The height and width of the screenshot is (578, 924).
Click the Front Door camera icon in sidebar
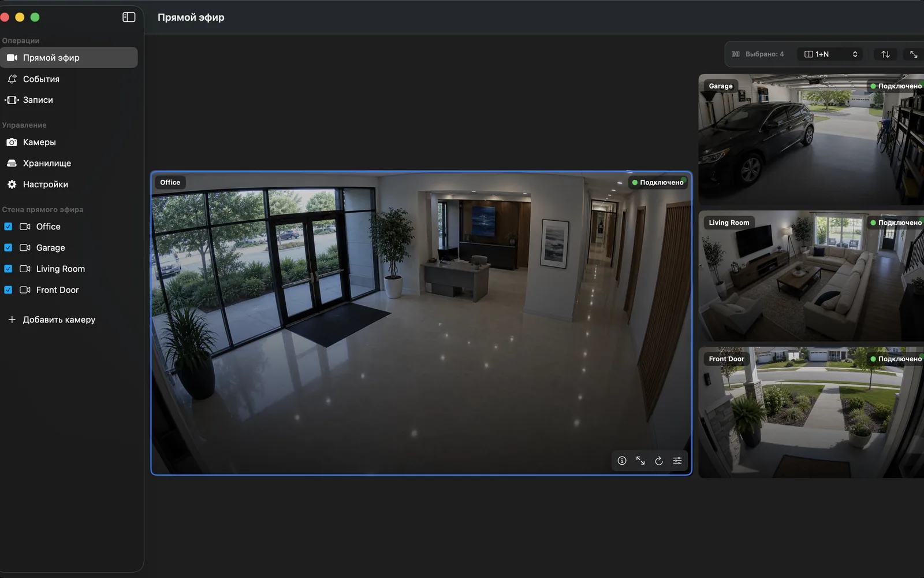point(25,290)
